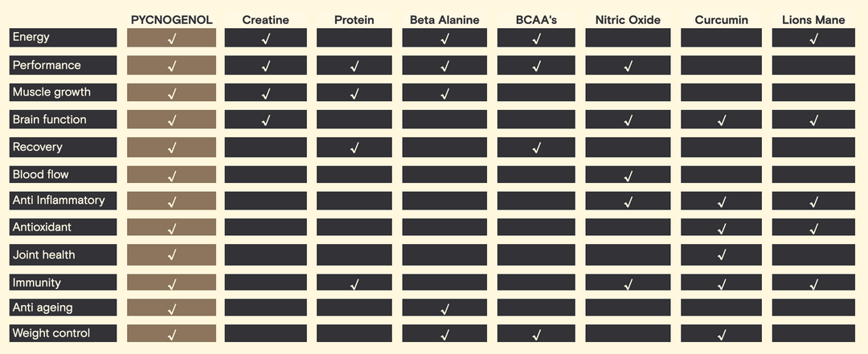Click the Curcumin Immunity checkmark

tap(722, 283)
